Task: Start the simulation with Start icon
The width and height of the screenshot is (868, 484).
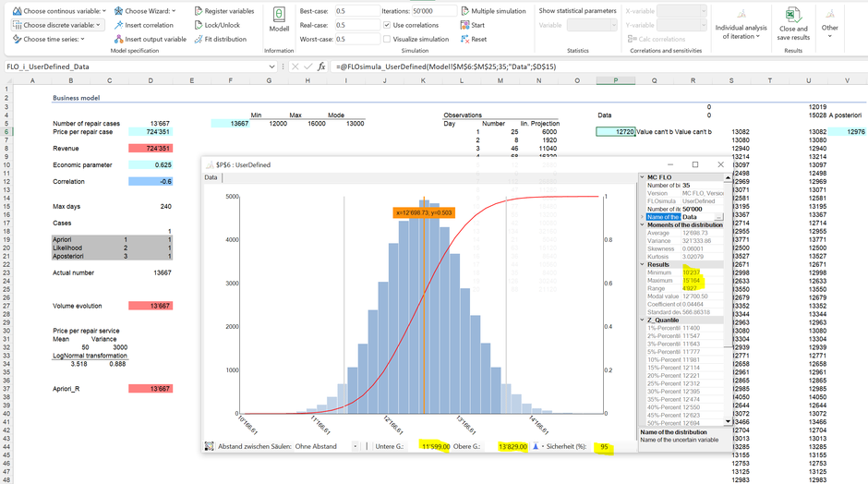Action: [465, 25]
